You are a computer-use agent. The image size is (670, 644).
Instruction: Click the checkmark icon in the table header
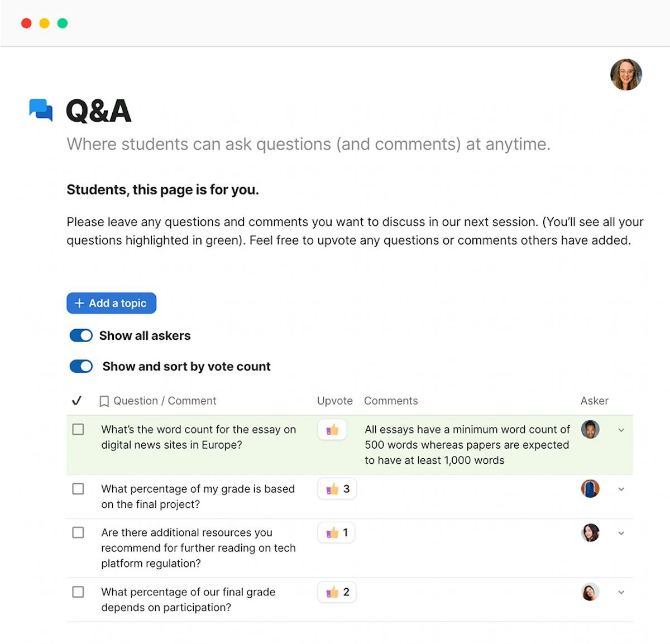pyautogui.click(x=77, y=400)
